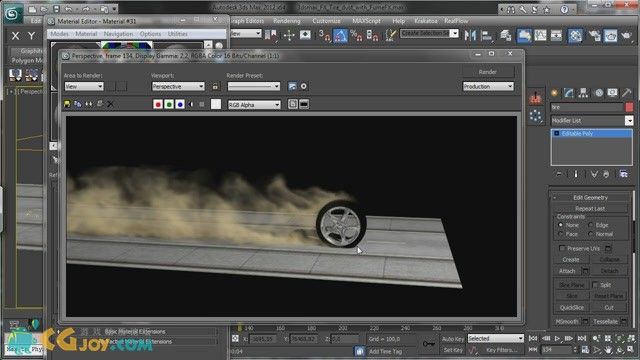Click the Align tool icon

[487, 36]
